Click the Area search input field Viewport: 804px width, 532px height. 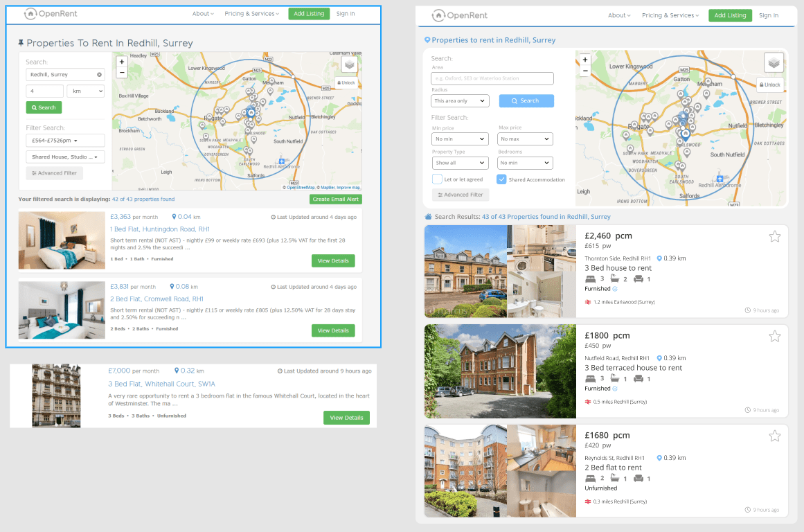pos(492,79)
